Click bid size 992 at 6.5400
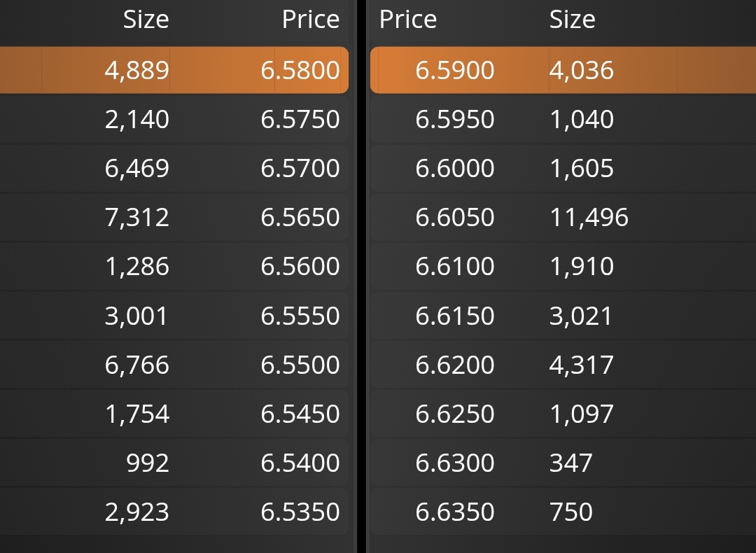 pos(148,463)
